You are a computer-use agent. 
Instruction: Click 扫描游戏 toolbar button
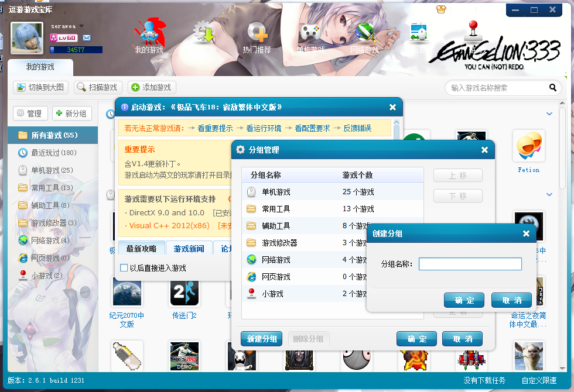98,87
